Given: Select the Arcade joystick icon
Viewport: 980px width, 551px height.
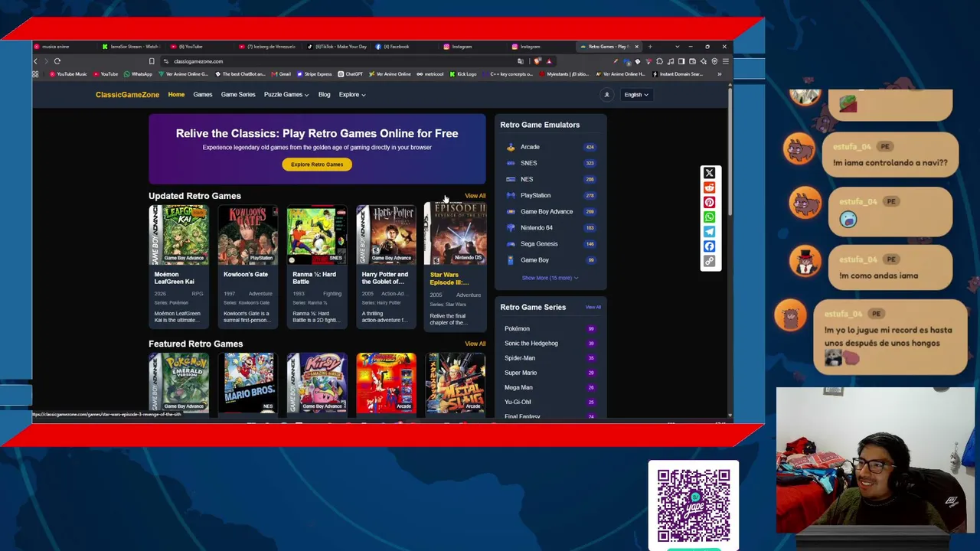Looking at the screenshot, I should [511, 147].
